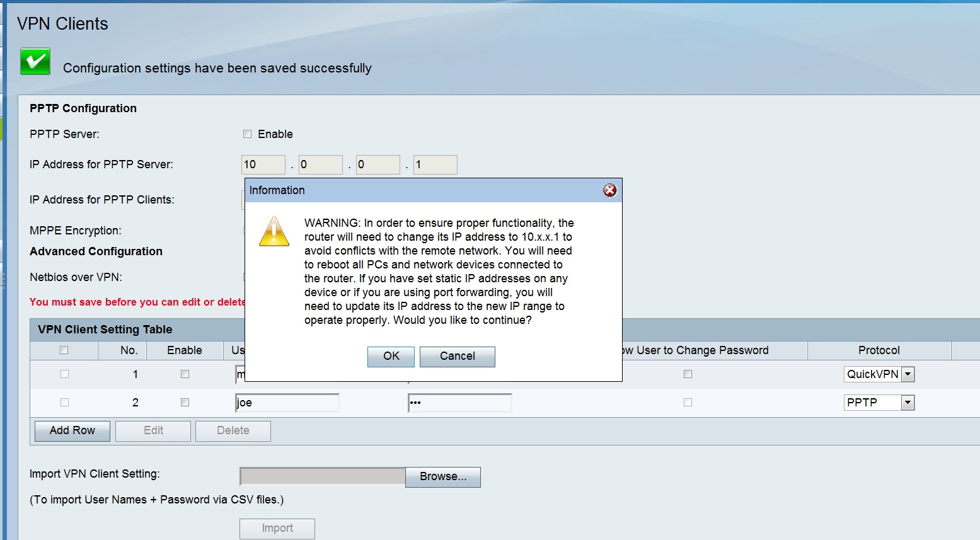This screenshot has width=980, height=540.
Task: Click the Import button
Action: pos(277,529)
